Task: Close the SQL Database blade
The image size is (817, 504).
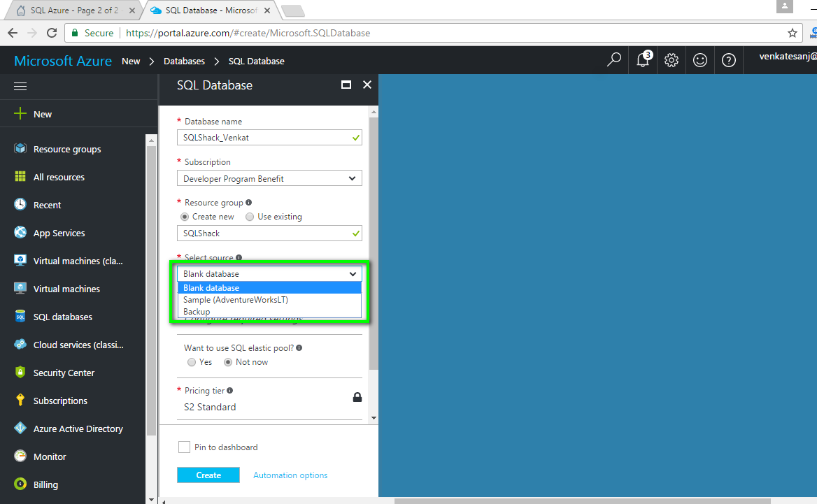Action: click(367, 85)
